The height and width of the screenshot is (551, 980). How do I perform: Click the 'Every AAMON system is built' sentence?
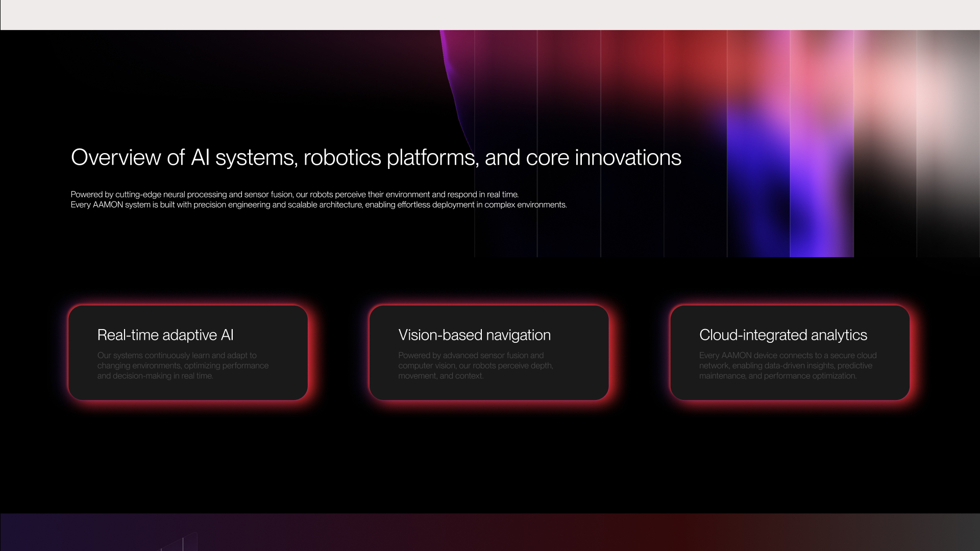318,205
